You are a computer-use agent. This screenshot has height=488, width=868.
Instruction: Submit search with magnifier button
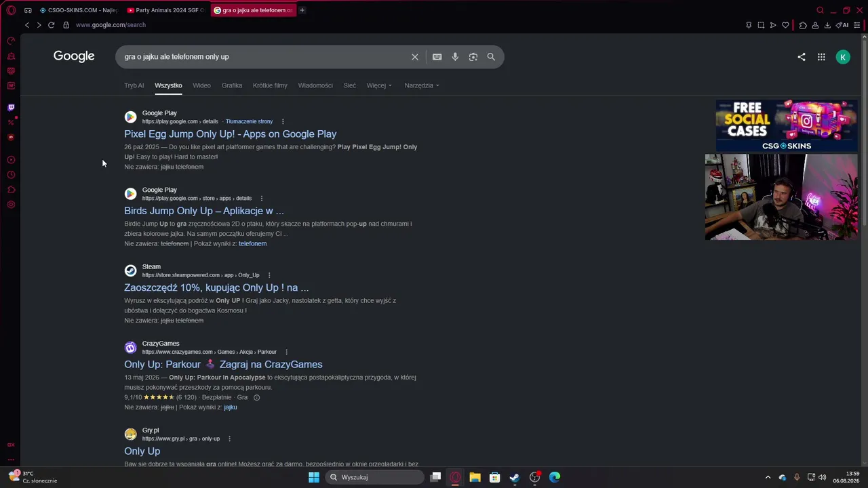(x=491, y=57)
